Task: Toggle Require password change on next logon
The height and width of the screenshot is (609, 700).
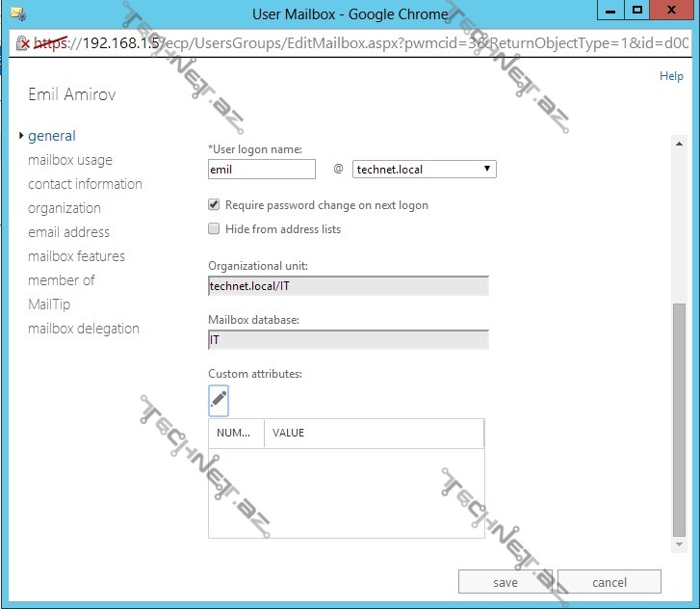Action: (214, 205)
